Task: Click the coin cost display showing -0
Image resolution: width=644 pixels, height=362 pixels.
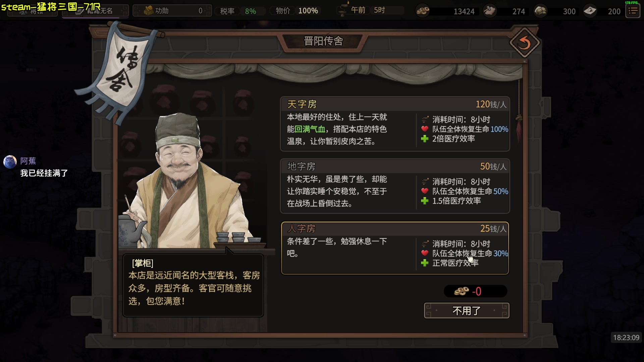Action: point(475,291)
